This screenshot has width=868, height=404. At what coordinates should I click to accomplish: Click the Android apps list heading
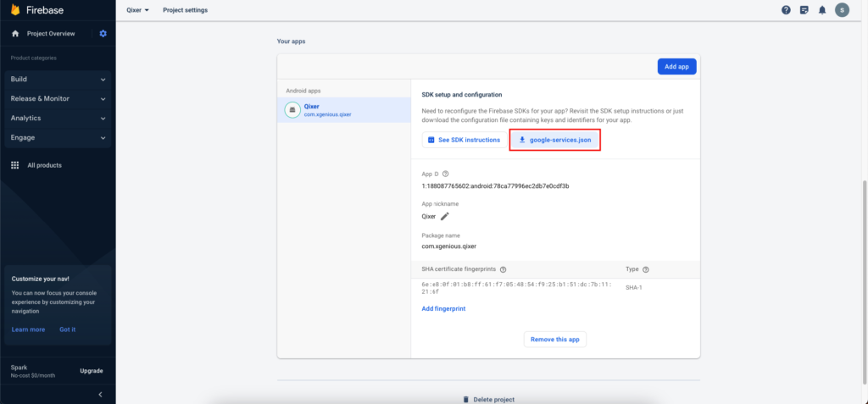pyautogui.click(x=303, y=91)
